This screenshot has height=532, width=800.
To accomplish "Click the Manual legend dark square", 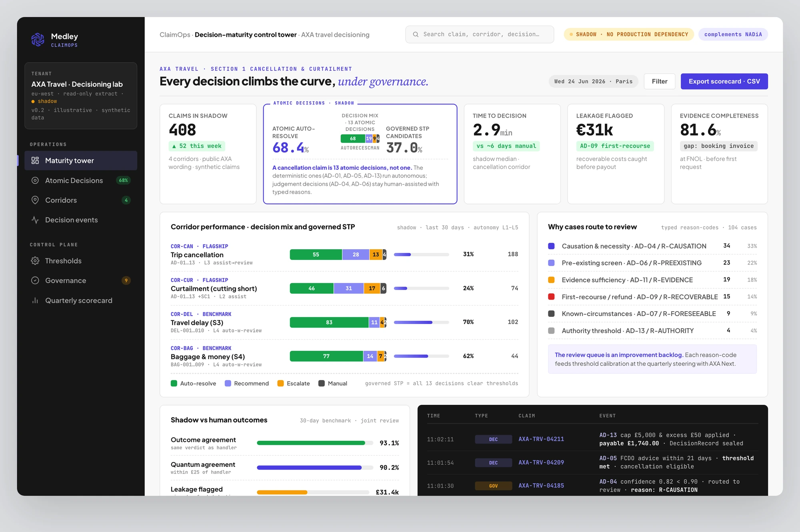I will 322,383.
